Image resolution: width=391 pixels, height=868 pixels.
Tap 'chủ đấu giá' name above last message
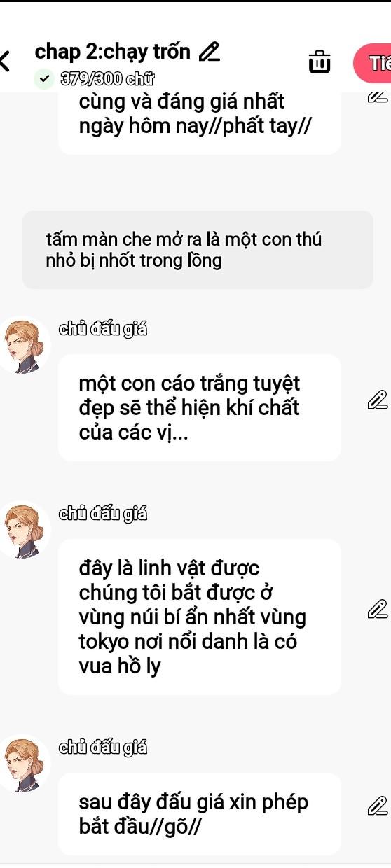tap(103, 746)
